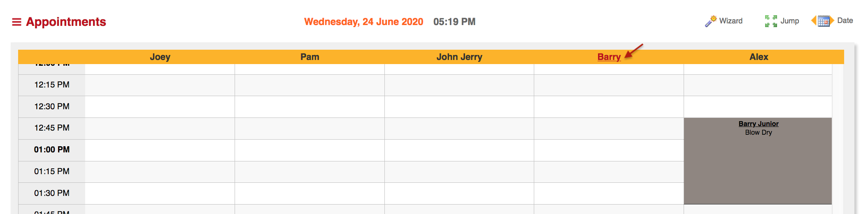
Task: Go to next date with right arrow
Action: (x=832, y=21)
